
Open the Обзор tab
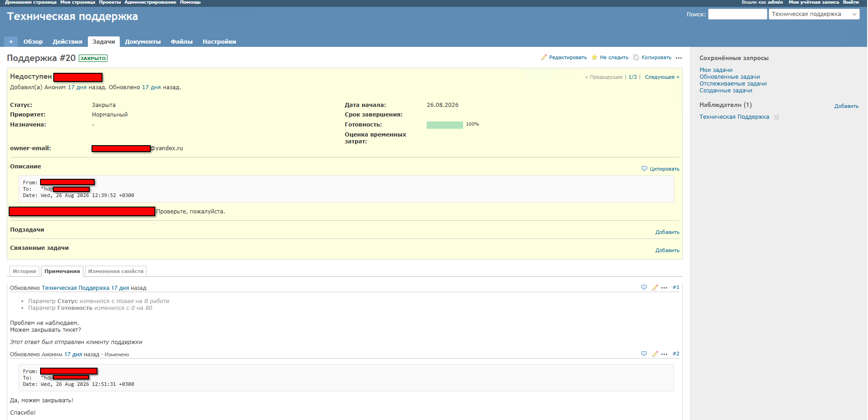tap(33, 41)
